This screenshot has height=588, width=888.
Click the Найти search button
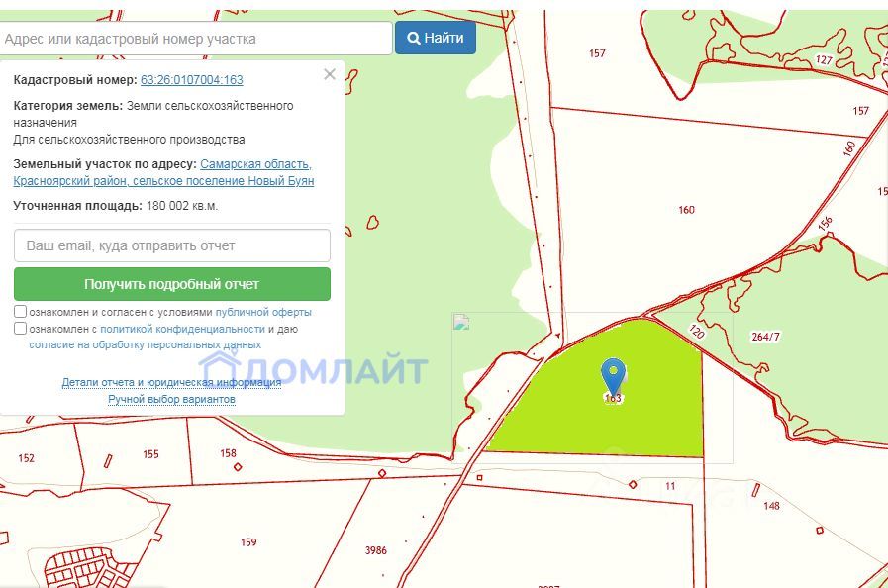coord(435,38)
